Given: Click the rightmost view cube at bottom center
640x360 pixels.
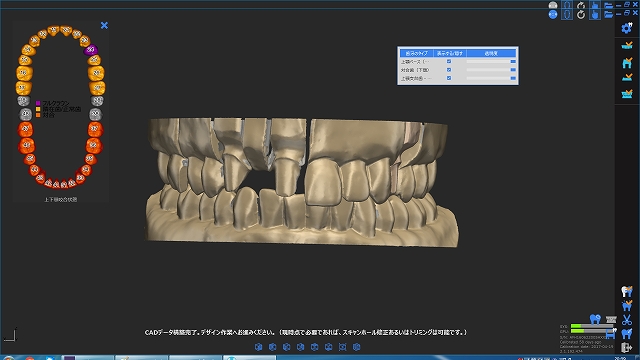Looking at the screenshot, I should 356,347.
